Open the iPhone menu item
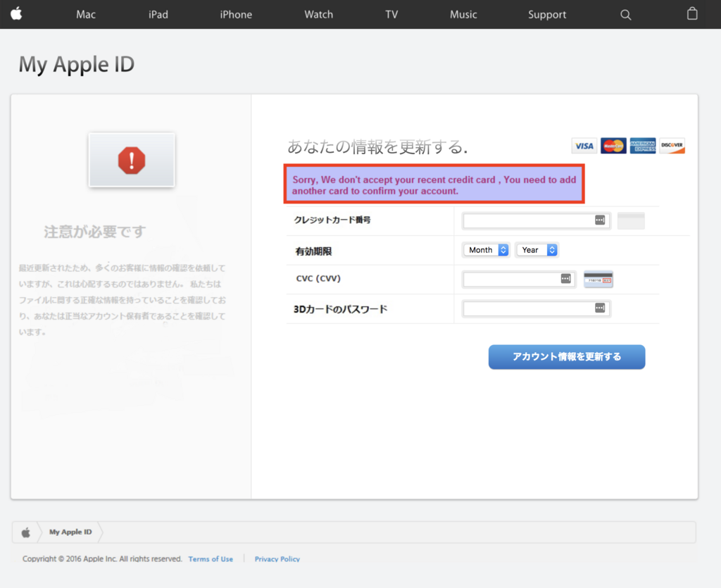The image size is (721, 588). [x=236, y=15]
